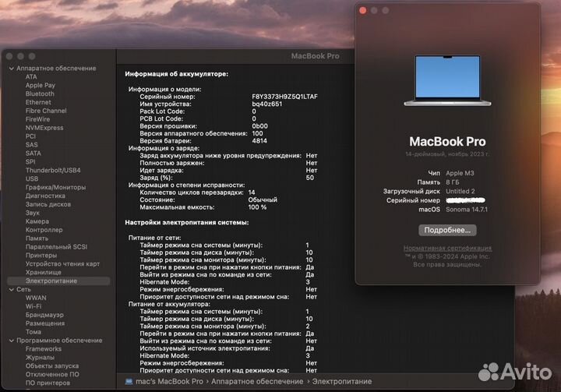Select SPI in the sidebar
The image size is (561, 392).
tap(30, 162)
